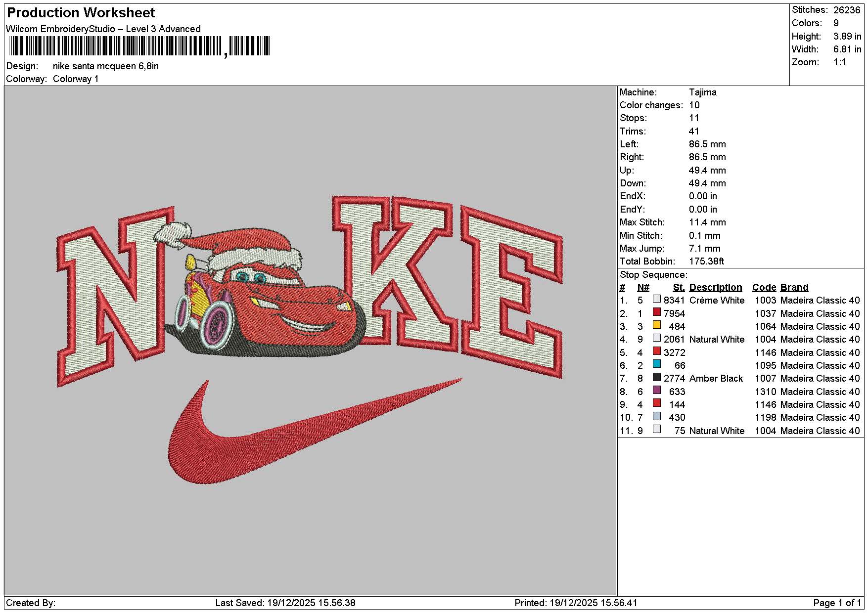
Task: Click the Machine value Tajima
Action: [702, 92]
